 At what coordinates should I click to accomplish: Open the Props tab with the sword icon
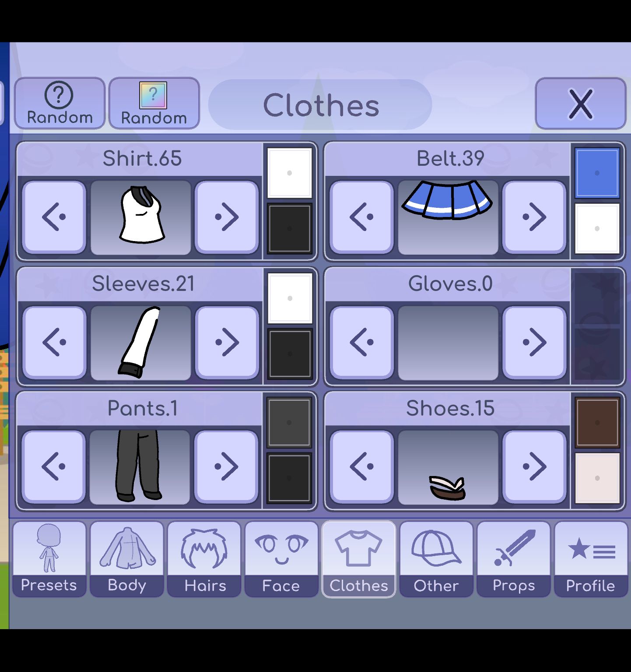[514, 559]
